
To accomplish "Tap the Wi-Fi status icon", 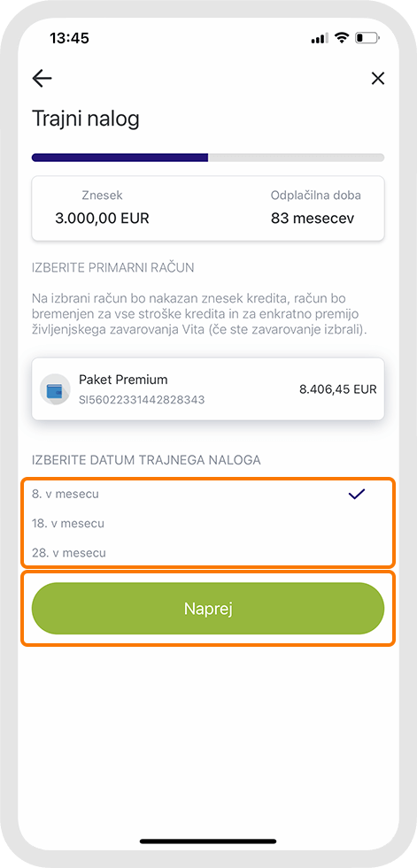I will (x=343, y=38).
